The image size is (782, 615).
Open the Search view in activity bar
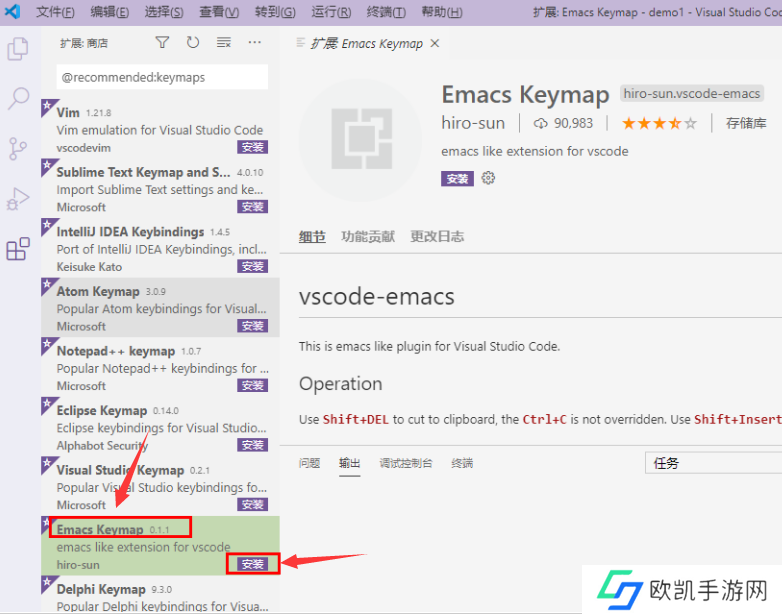tap(18, 98)
